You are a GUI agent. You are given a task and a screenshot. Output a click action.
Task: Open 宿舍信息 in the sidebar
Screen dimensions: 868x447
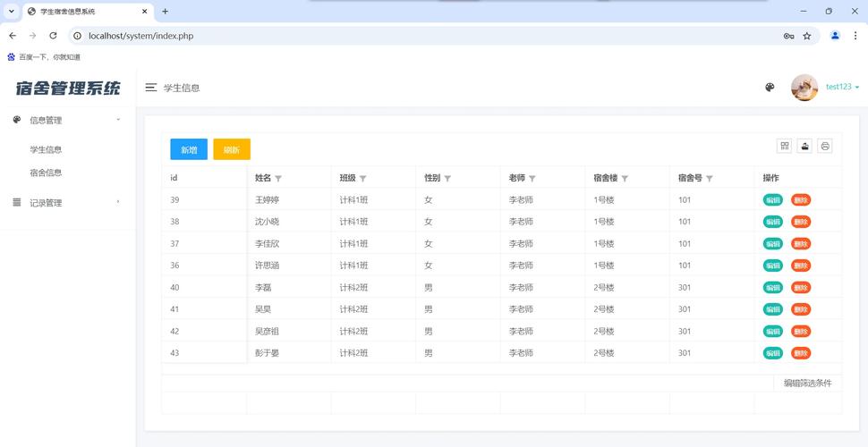46,173
